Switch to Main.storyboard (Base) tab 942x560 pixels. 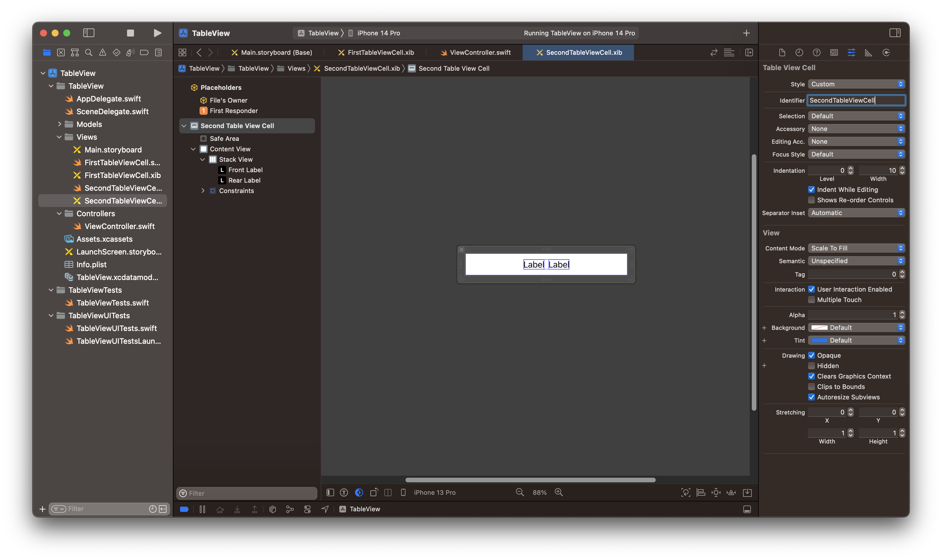click(276, 52)
